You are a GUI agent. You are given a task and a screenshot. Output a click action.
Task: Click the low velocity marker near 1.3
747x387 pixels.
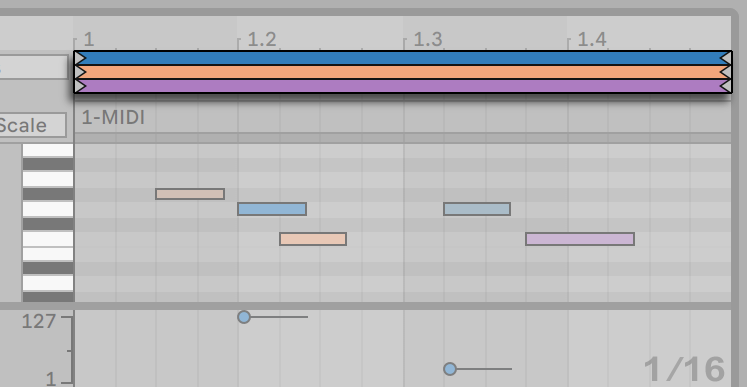(x=450, y=369)
